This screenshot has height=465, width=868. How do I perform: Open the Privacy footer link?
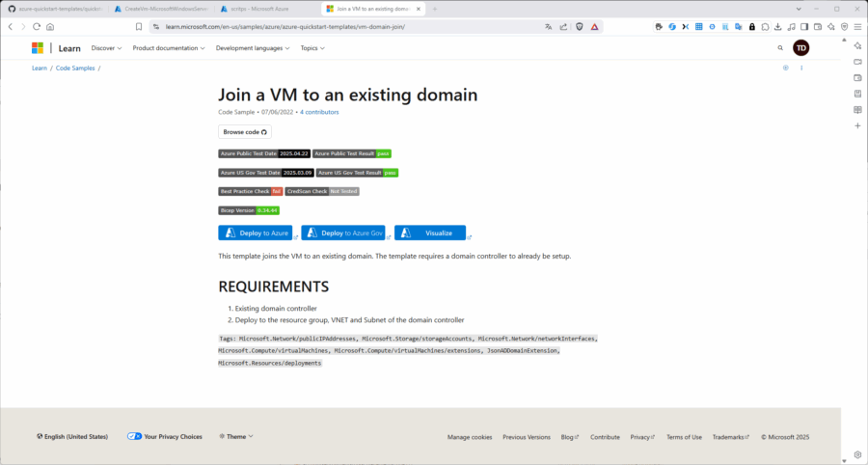[x=642, y=437]
